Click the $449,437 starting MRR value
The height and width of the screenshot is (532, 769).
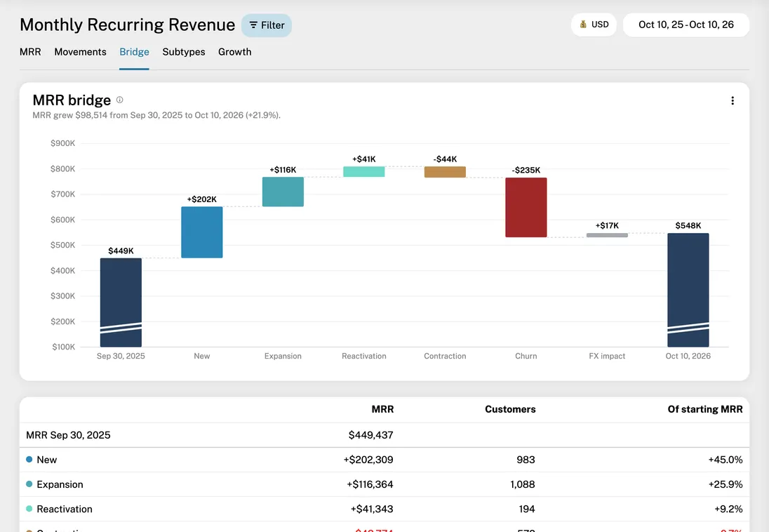[370, 435]
